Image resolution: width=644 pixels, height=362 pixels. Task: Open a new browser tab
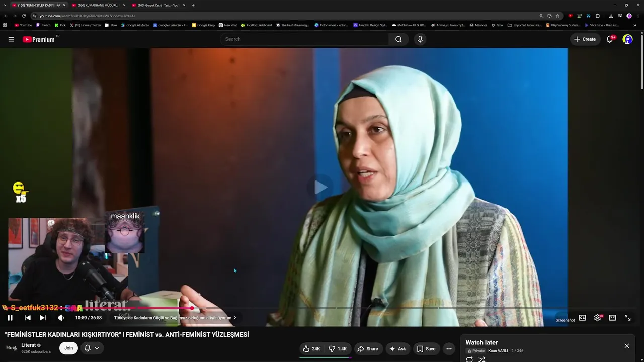(193, 5)
